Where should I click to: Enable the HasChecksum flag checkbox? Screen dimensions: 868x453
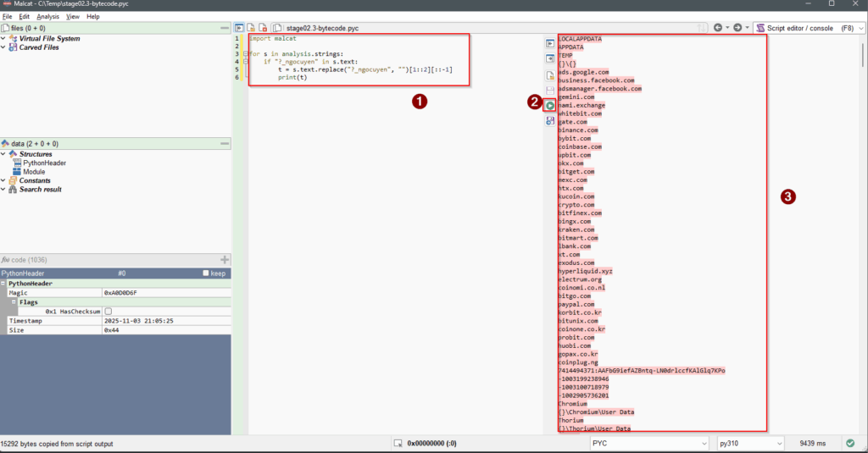108,312
